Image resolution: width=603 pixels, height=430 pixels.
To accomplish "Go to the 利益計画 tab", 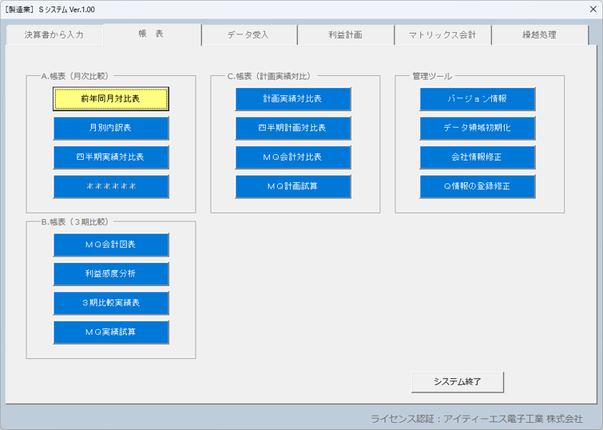I will (x=345, y=35).
